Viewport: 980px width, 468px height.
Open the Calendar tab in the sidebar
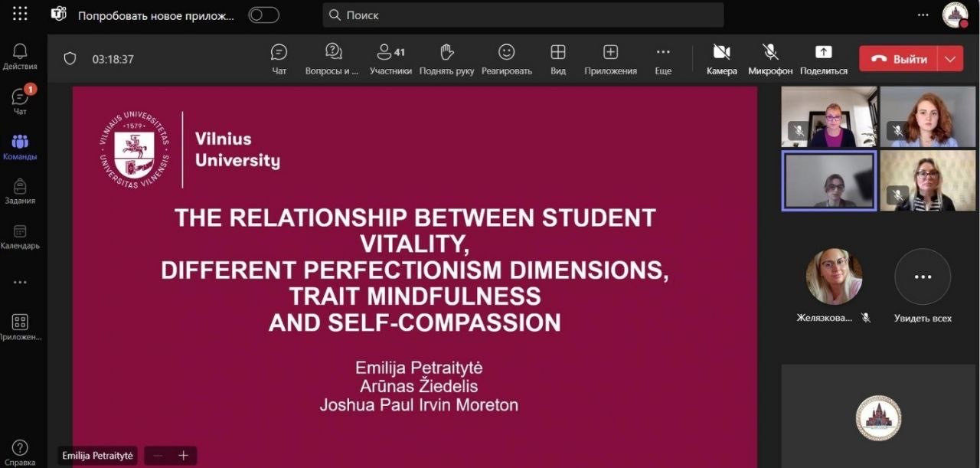(20, 237)
